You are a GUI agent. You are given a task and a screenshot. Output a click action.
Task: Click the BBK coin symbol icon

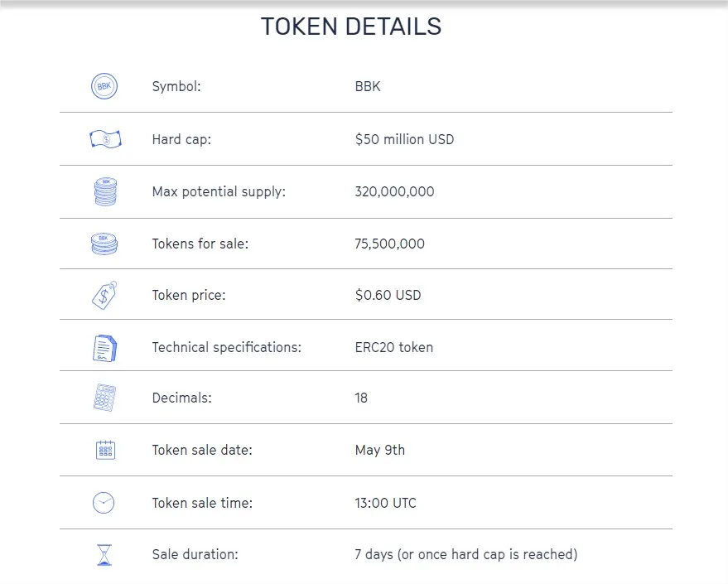click(x=104, y=86)
